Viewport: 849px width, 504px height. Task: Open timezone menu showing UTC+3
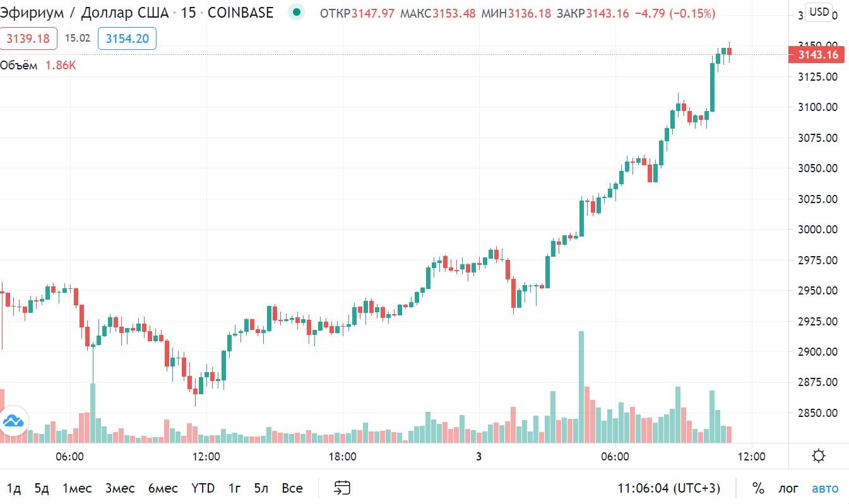coord(668,488)
